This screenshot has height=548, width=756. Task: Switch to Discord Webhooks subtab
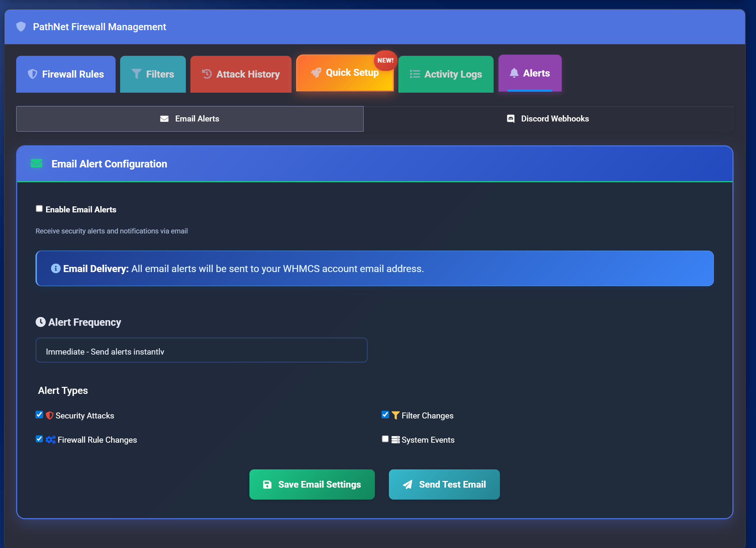point(548,119)
